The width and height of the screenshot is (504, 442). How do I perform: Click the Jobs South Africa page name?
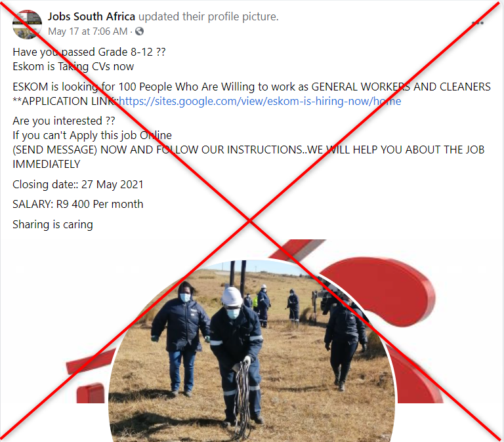(91, 16)
